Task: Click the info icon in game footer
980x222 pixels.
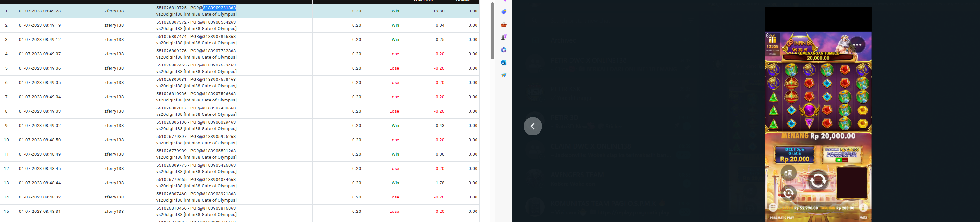Action: (x=863, y=208)
